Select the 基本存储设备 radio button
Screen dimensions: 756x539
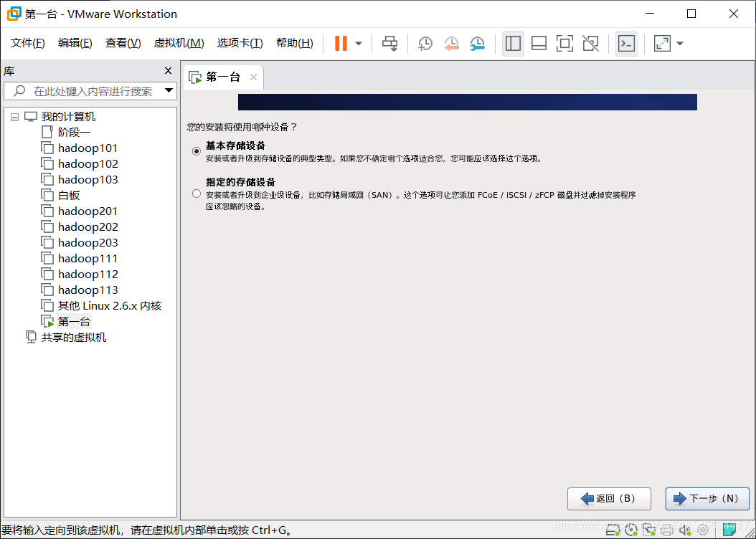pyautogui.click(x=197, y=151)
